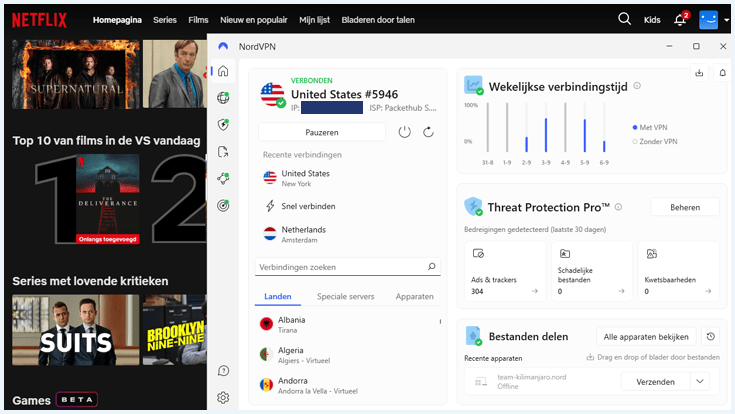Open the dark web monitor target icon
Viewport: 735px width, 414px height.
[x=223, y=205]
